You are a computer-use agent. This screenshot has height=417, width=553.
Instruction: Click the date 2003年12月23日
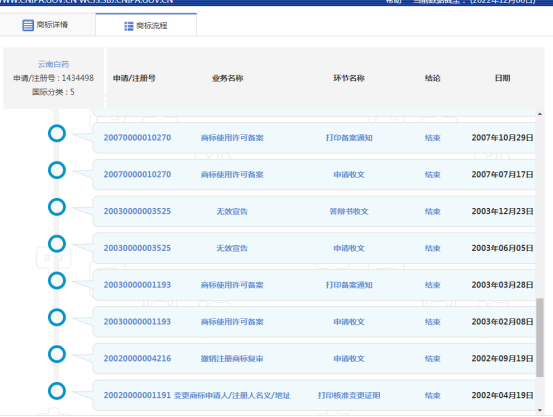pos(503,211)
